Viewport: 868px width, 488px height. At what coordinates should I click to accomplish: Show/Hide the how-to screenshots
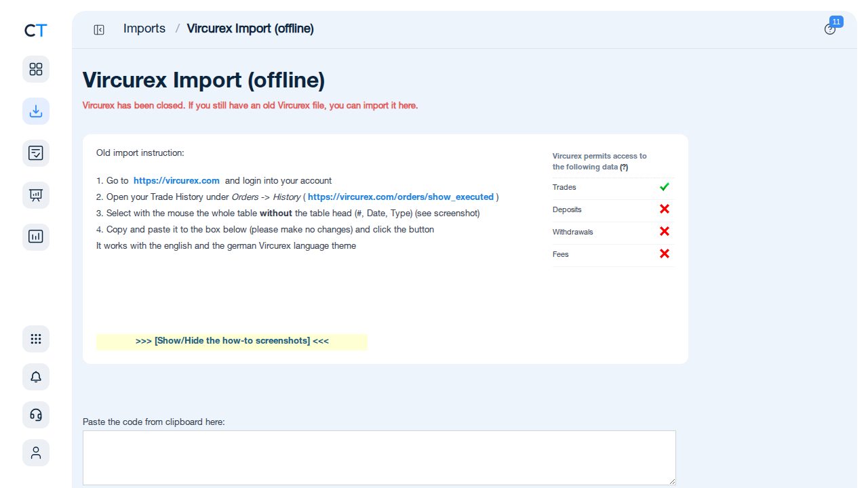coord(232,341)
